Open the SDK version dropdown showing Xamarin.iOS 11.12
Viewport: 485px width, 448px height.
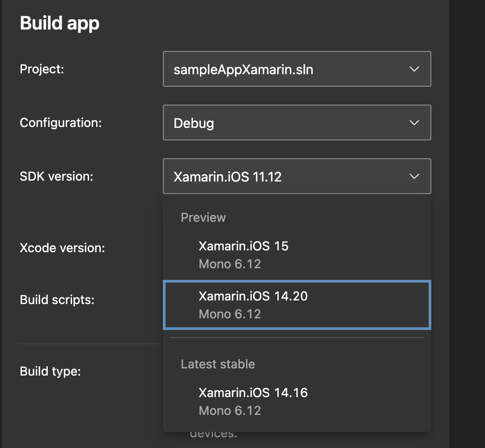297,176
